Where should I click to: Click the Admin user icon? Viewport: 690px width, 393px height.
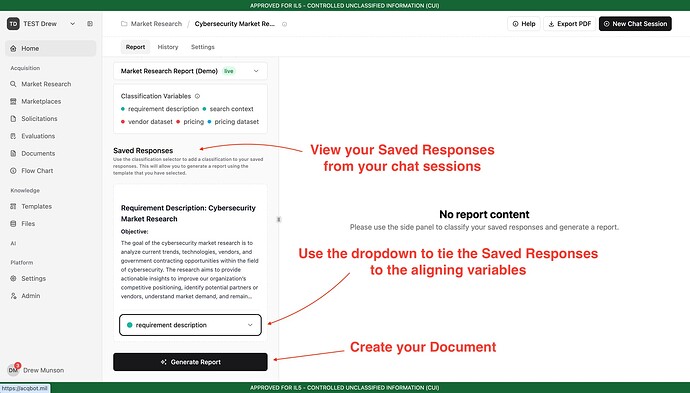point(13,296)
